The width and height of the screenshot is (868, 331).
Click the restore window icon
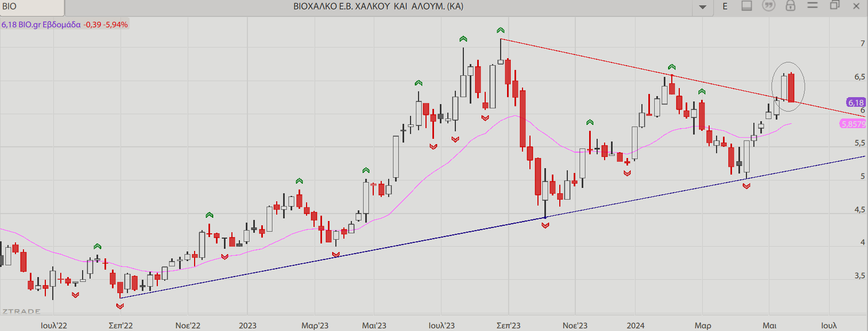(835, 5)
